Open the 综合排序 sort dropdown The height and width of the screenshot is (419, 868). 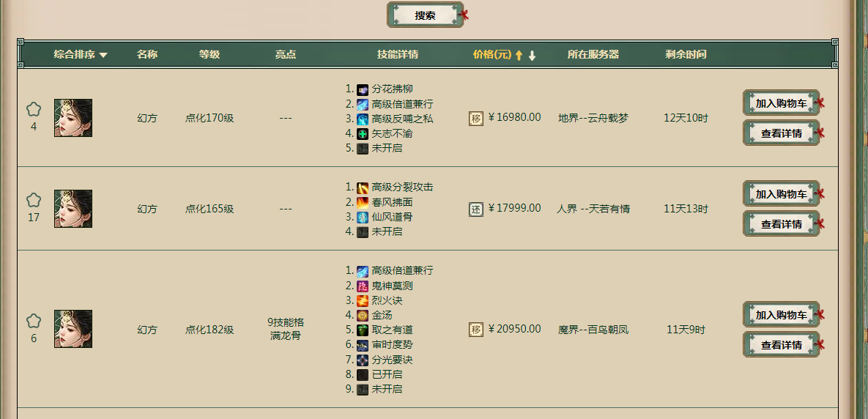pos(80,55)
